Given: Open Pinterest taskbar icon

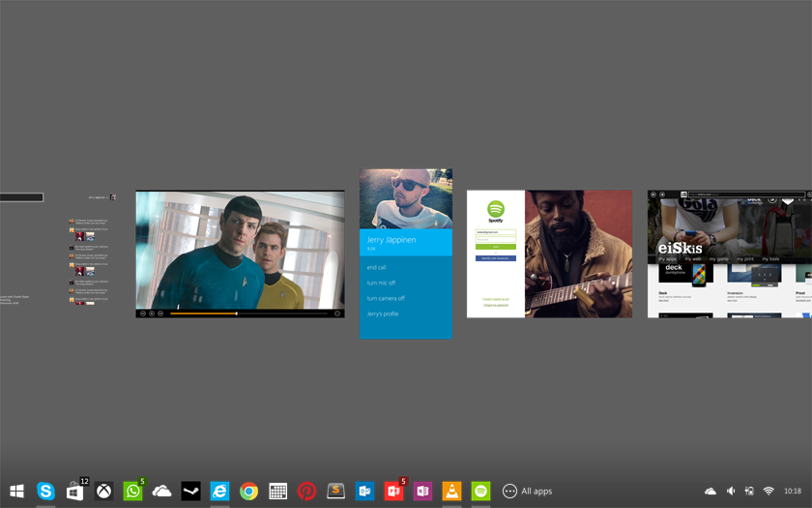Looking at the screenshot, I should [x=306, y=491].
